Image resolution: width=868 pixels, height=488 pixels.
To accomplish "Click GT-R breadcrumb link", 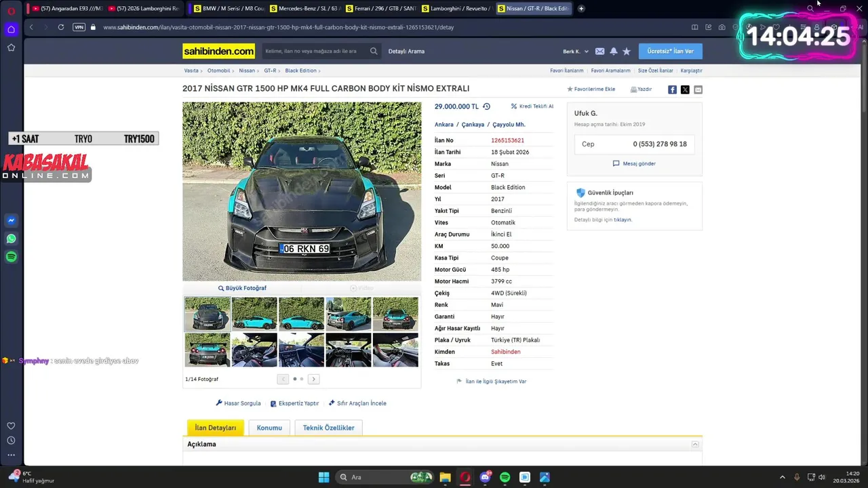I will (x=270, y=70).
